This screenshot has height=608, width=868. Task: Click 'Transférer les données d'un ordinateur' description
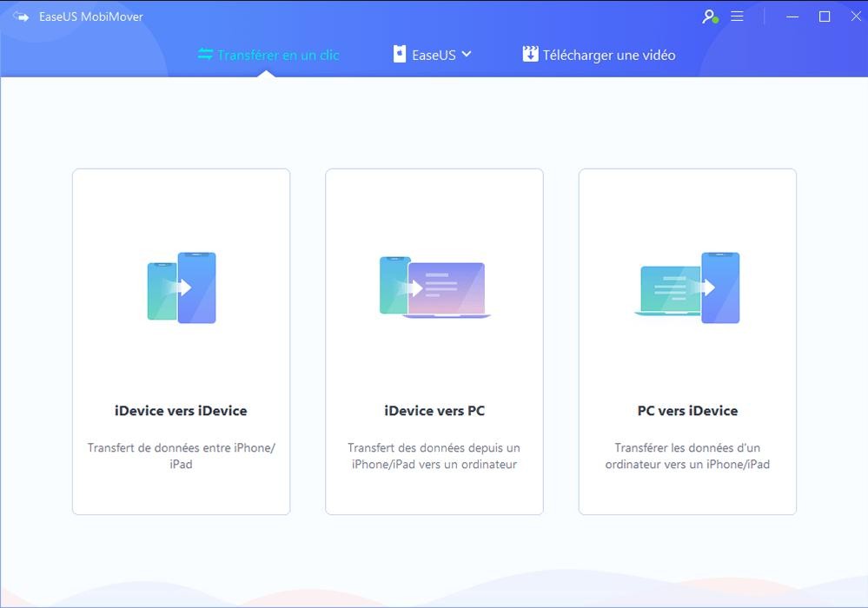687,456
